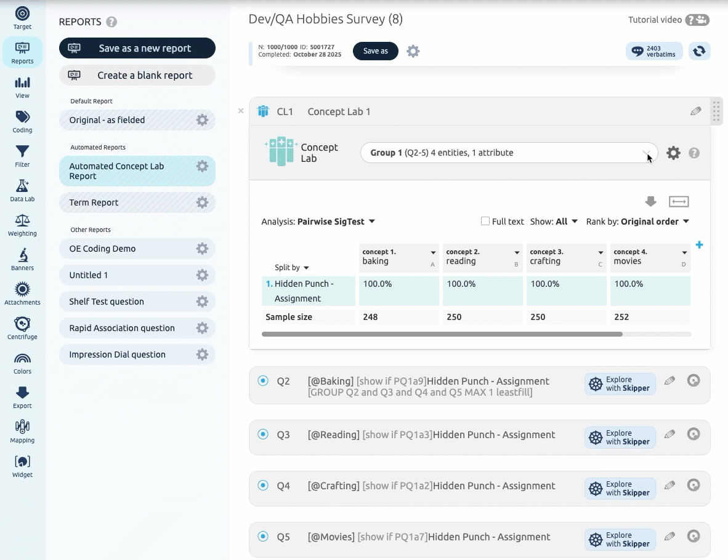Screen dimensions: 728x560
Task: Click the table's horizontal scrollbar
Action: click(442, 334)
